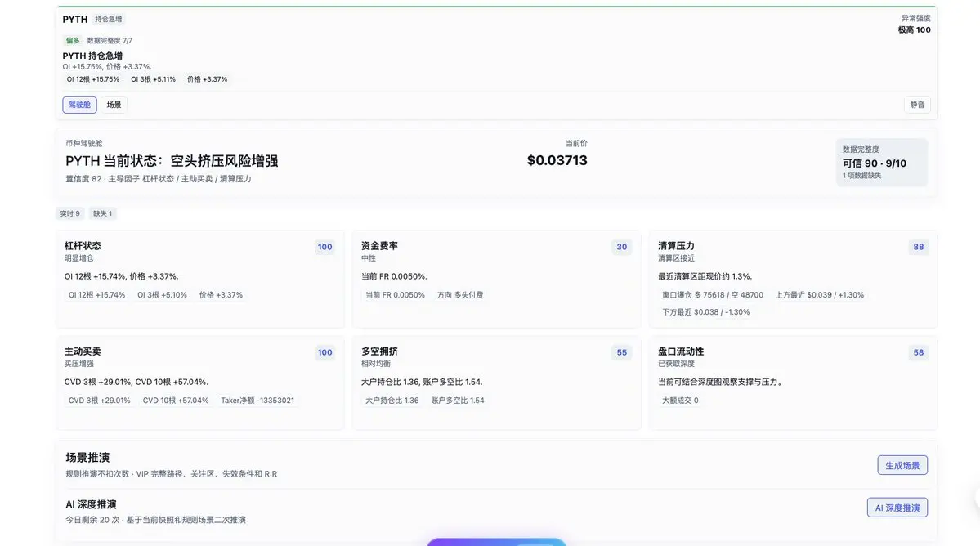Click the 多空拥挤 card title
Viewport: 980px width, 546px height.
379,351
